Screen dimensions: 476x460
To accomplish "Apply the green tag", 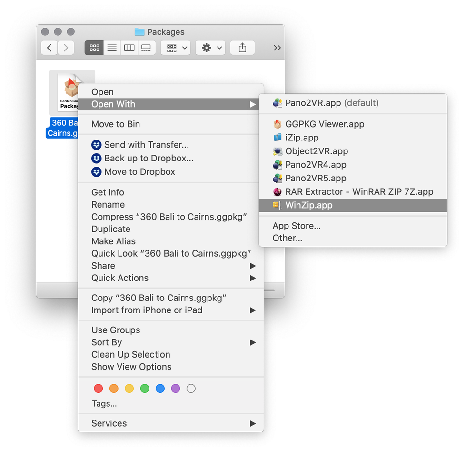I will [145, 389].
